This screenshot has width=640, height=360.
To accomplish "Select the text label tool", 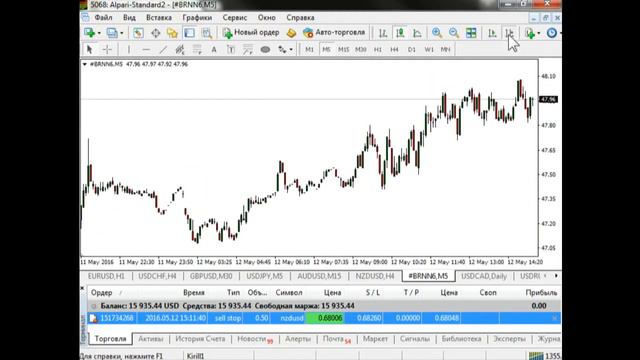I will [x=231, y=49].
